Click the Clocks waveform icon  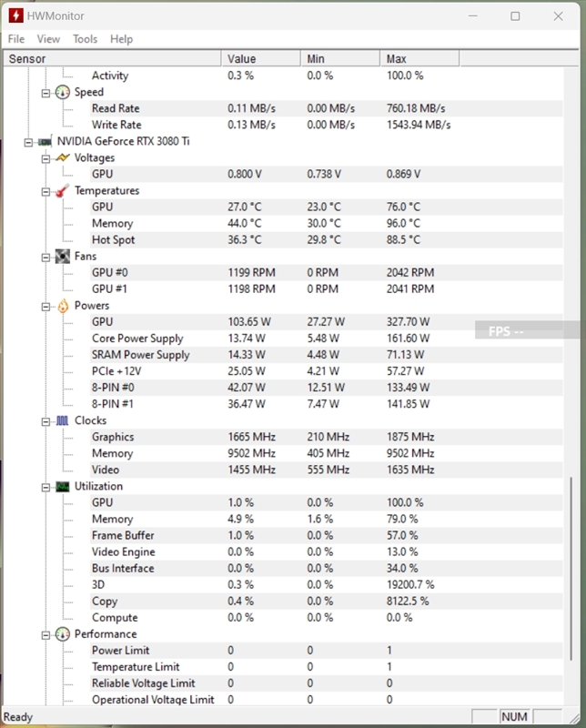(x=62, y=420)
